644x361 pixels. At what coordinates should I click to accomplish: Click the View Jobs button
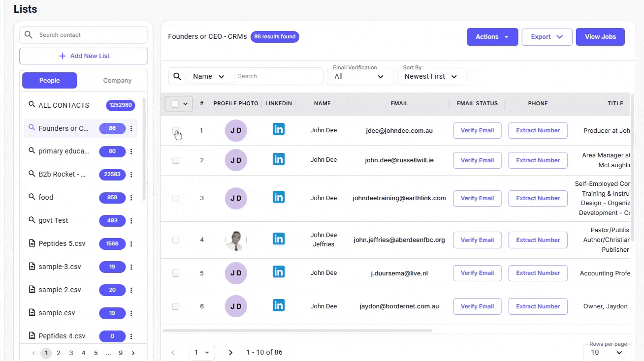(600, 37)
